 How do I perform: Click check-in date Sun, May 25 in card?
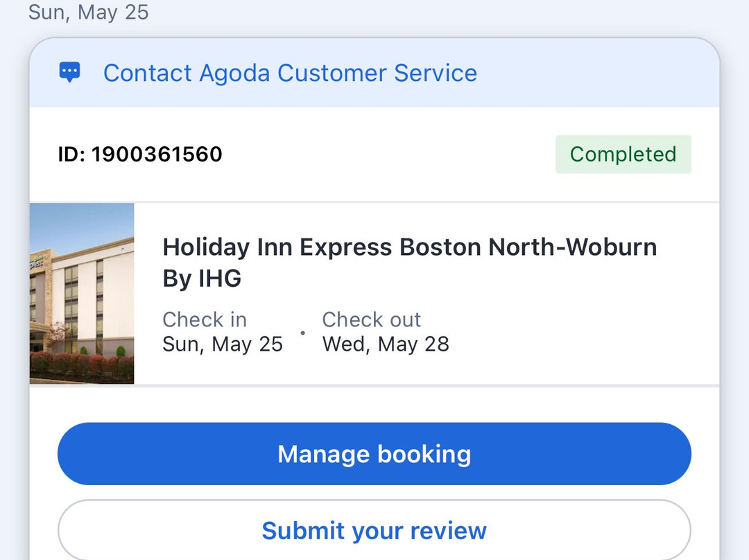point(223,344)
